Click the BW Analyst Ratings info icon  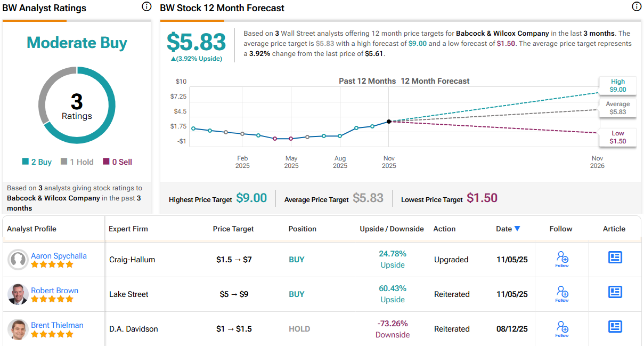click(146, 7)
